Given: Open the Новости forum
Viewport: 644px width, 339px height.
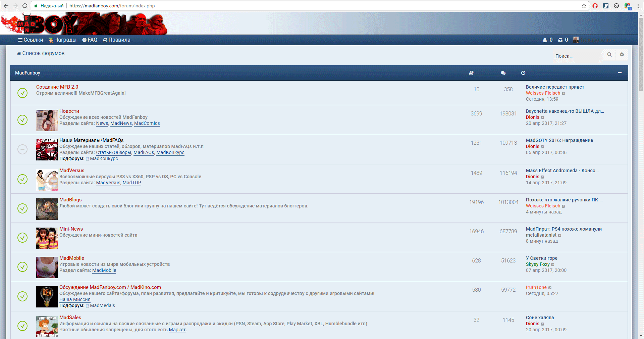Looking at the screenshot, I should click(x=69, y=111).
